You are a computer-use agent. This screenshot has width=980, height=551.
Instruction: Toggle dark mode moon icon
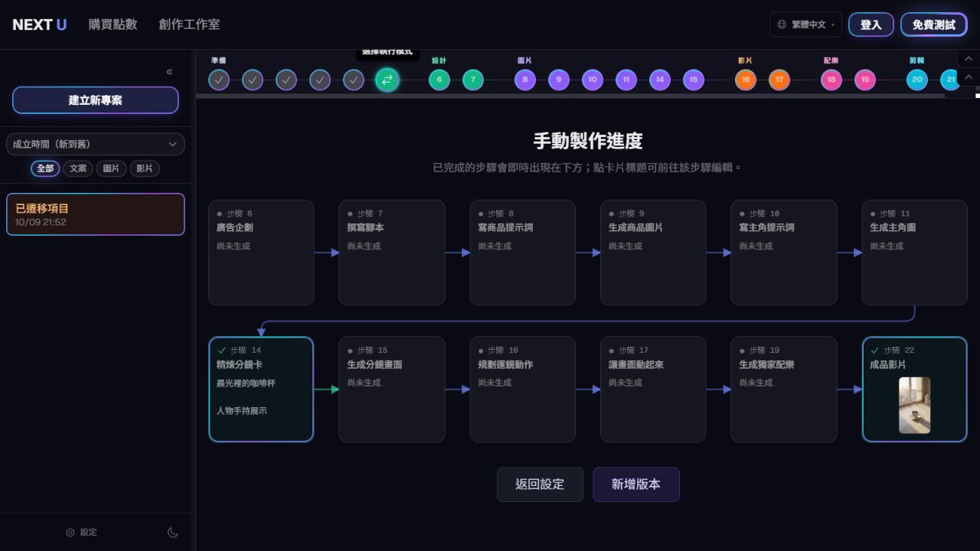[173, 533]
